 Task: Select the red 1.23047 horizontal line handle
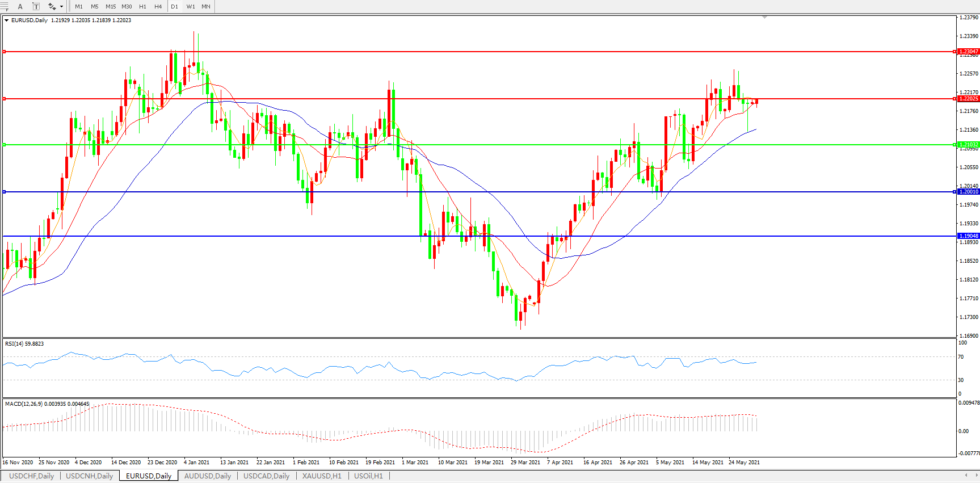(x=4, y=52)
